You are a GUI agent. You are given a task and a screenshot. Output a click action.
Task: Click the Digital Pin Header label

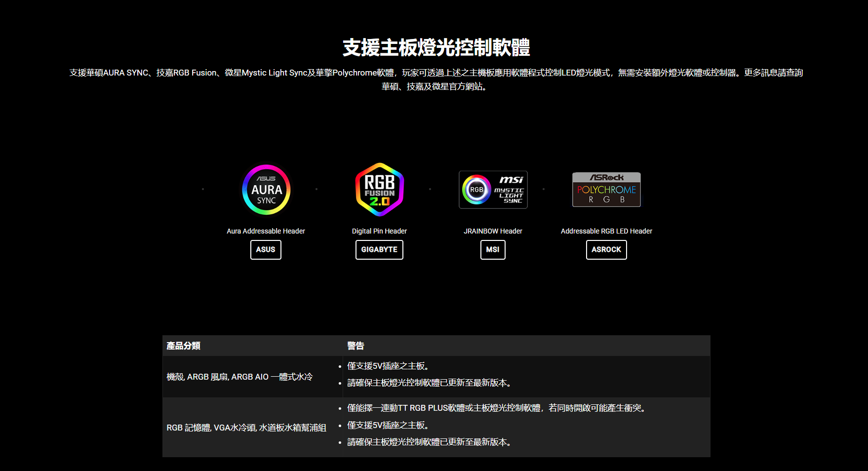(x=379, y=231)
